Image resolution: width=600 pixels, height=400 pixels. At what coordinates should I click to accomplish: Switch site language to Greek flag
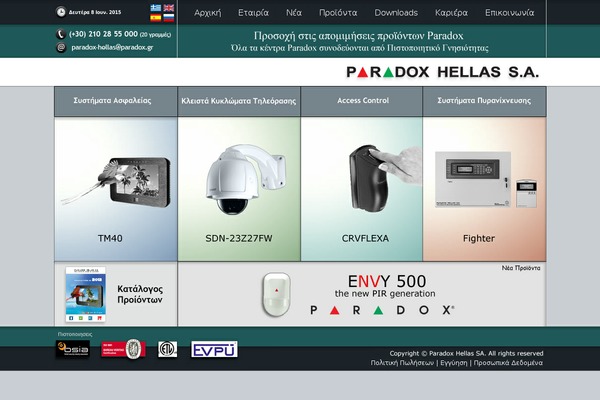point(155,8)
